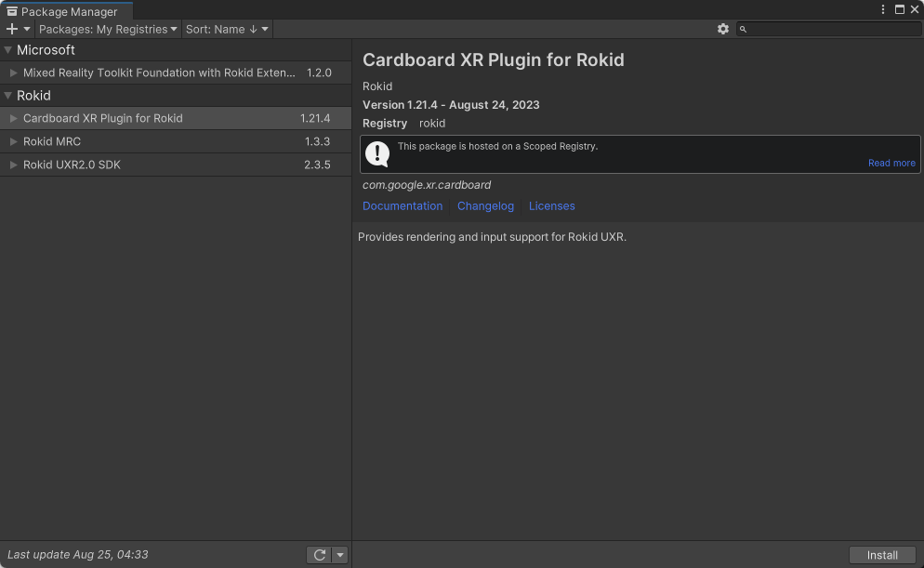Open the advanced settings gear icon
924x568 pixels.
point(723,29)
